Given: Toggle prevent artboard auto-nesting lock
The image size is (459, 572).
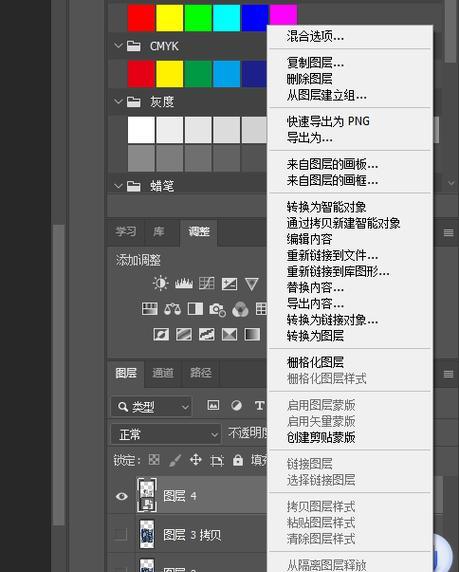Looking at the screenshot, I should [x=217, y=461].
